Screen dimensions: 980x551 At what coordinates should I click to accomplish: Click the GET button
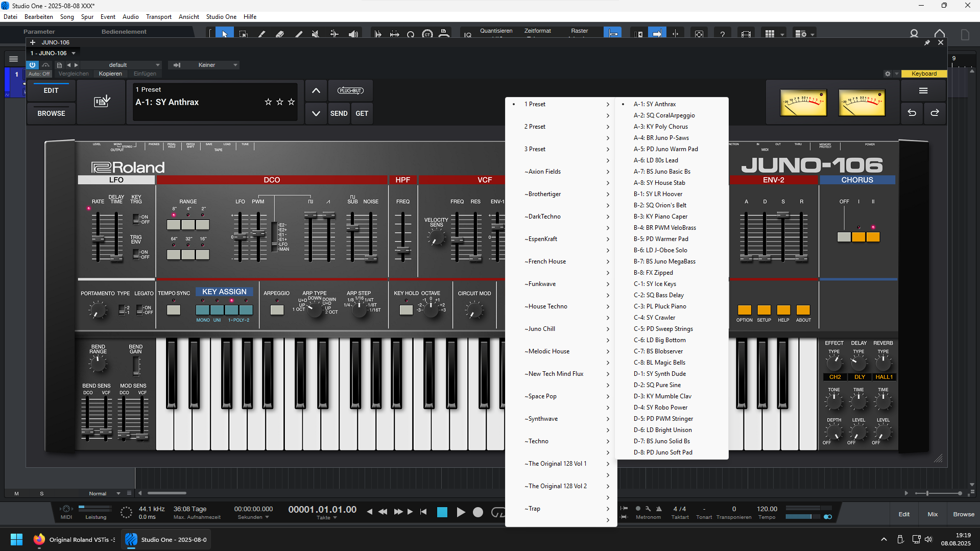pyautogui.click(x=362, y=113)
